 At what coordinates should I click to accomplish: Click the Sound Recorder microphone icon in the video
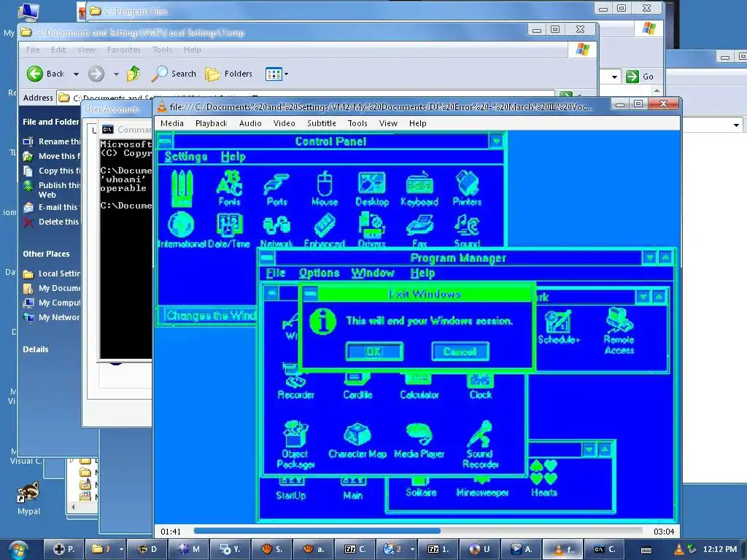[x=480, y=435]
